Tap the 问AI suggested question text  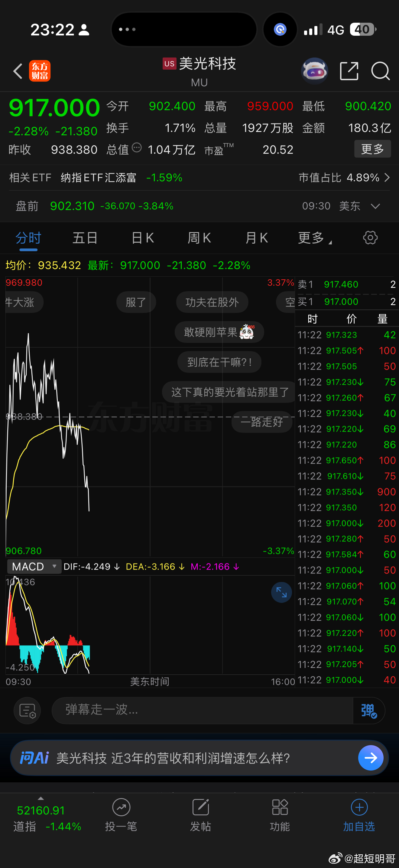tap(173, 758)
